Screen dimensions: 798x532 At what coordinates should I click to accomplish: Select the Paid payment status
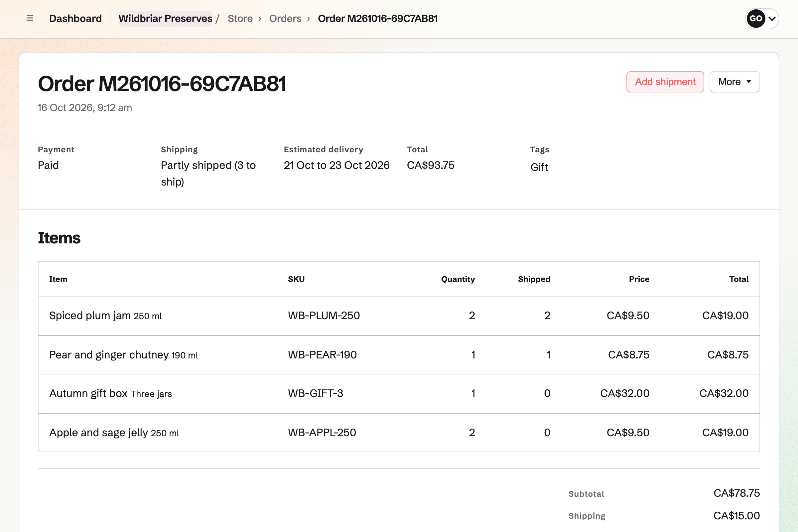(48, 165)
